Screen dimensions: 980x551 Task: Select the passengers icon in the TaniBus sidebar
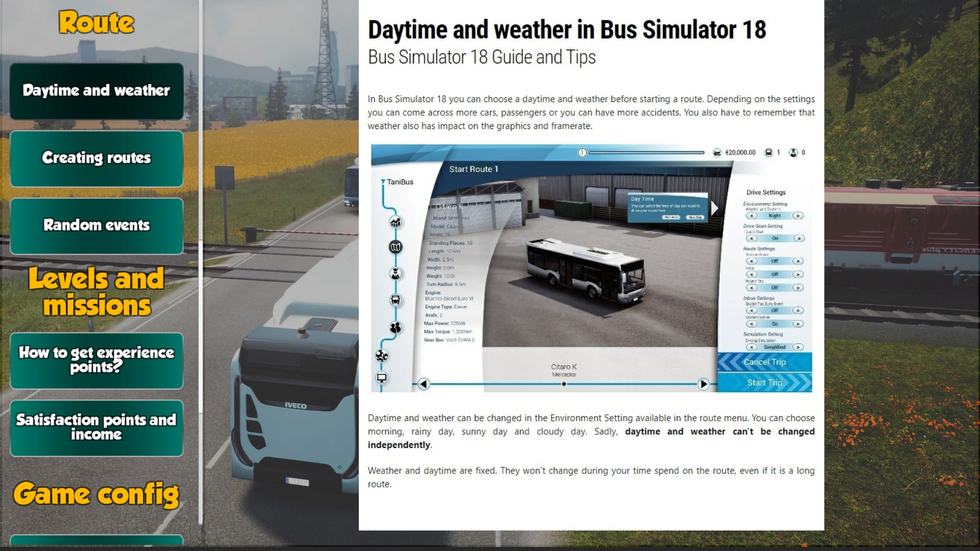pos(396,327)
